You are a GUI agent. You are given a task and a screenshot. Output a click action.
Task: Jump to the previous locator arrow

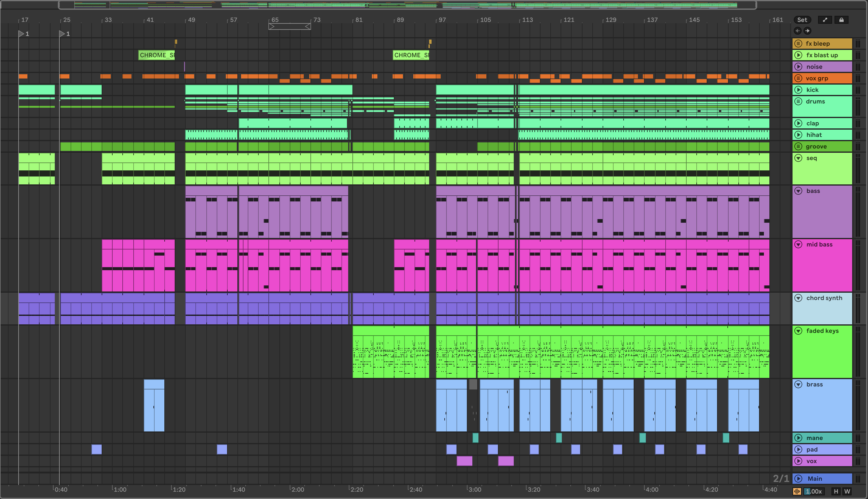pyautogui.click(x=798, y=31)
